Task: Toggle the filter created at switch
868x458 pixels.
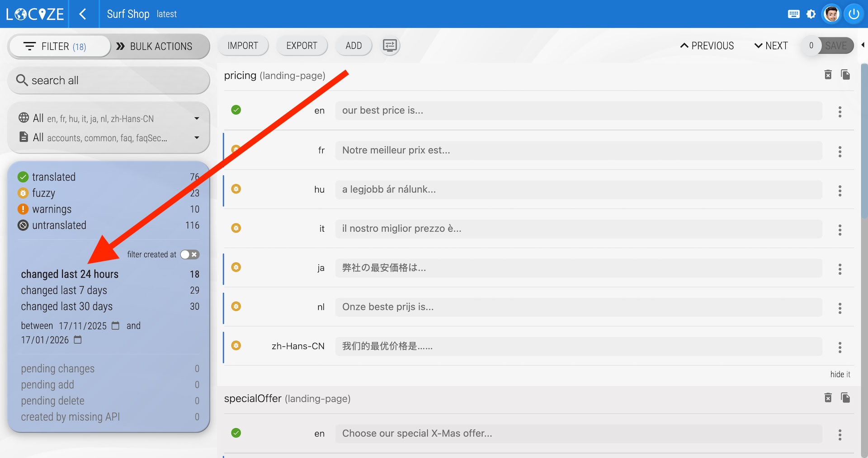Action: pyautogui.click(x=189, y=255)
